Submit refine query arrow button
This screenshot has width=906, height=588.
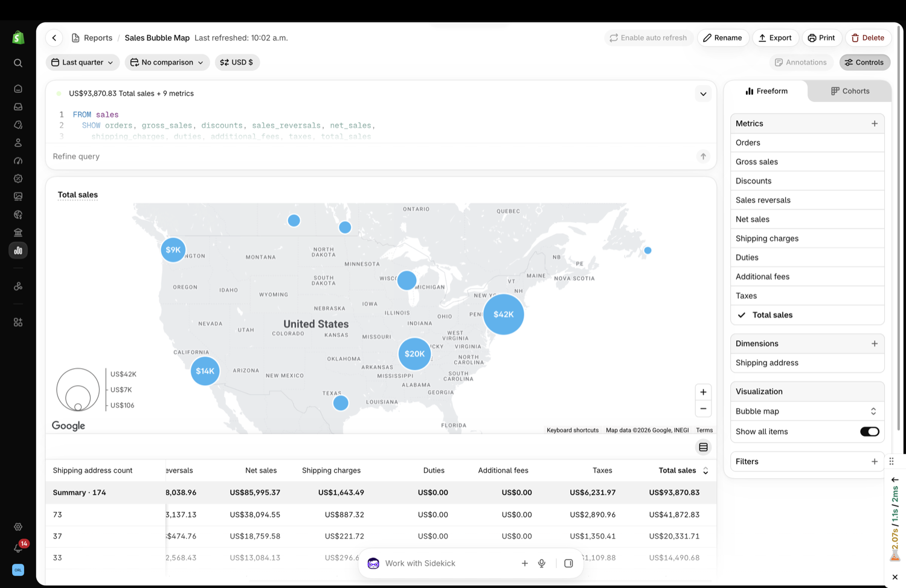click(703, 156)
